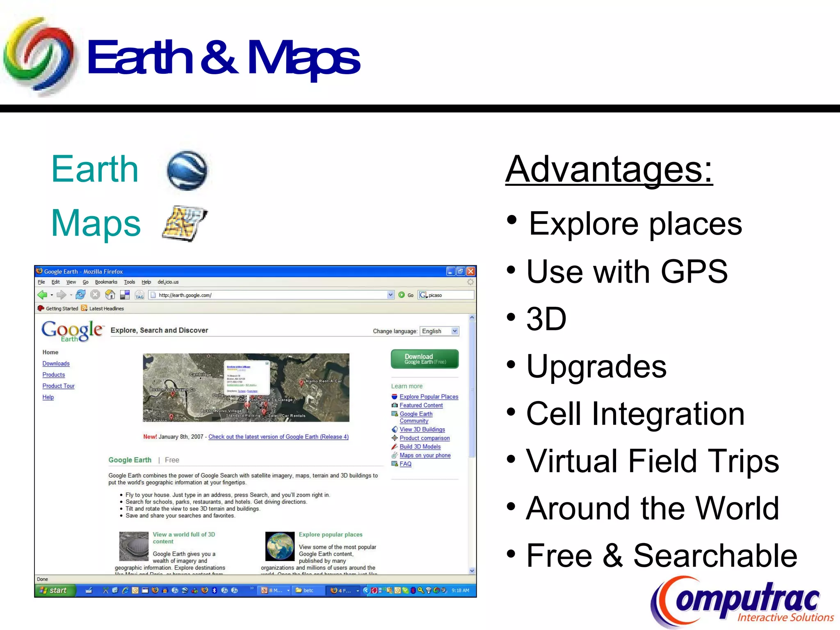The width and height of the screenshot is (840, 630).
Task: Click the Google Earth globe icon on slide
Action: (x=187, y=170)
